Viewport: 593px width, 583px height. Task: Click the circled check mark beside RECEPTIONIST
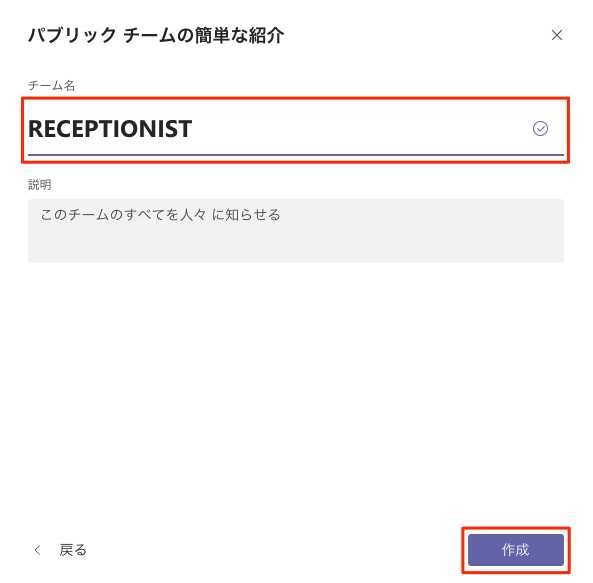540,129
